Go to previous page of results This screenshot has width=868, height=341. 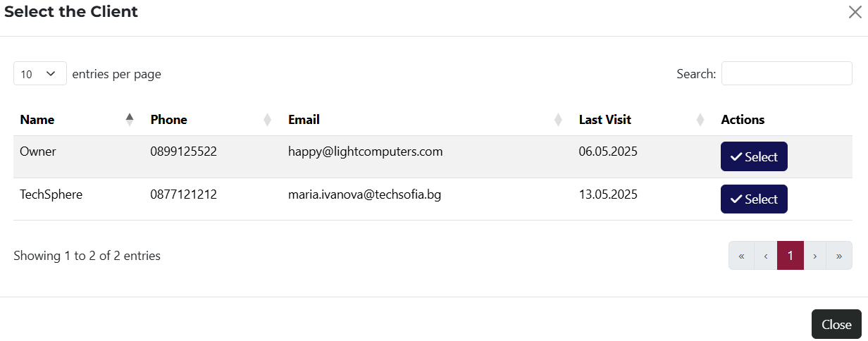(x=766, y=256)
